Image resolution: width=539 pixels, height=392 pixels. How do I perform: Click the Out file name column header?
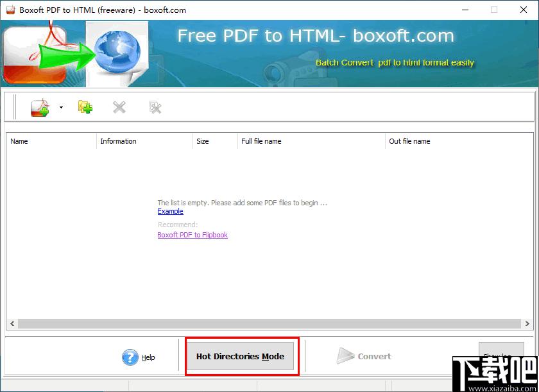point(459,141)
